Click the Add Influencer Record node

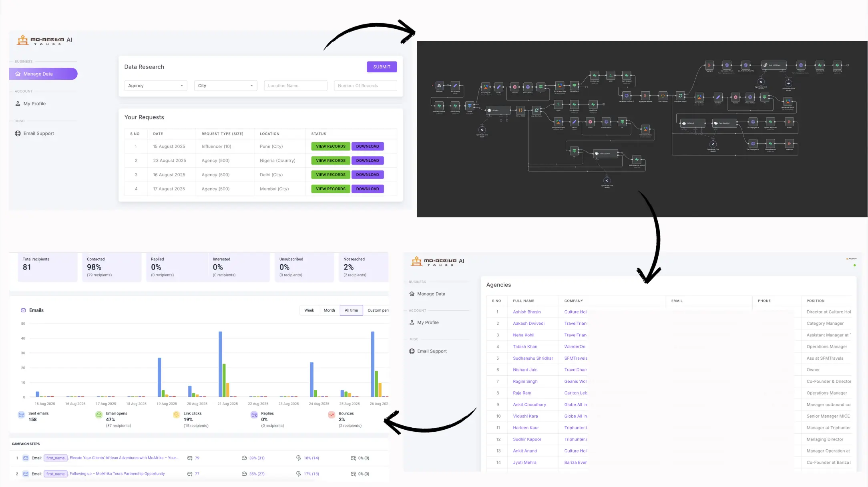637,159
